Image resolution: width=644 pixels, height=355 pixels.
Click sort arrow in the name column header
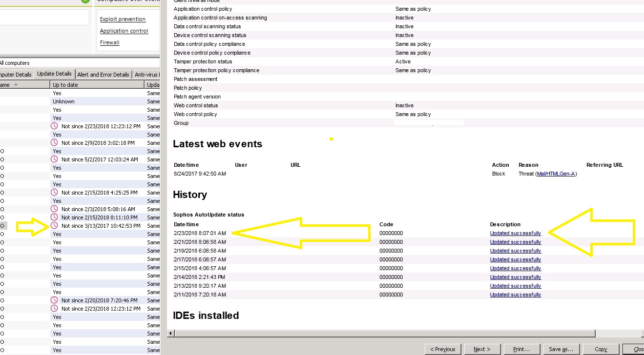[x=16, y=85]
